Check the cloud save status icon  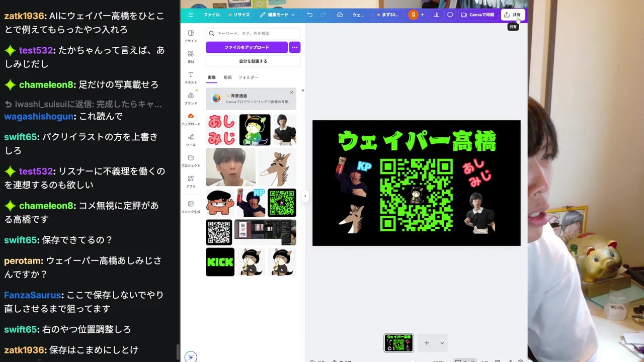tap(340, 15)
